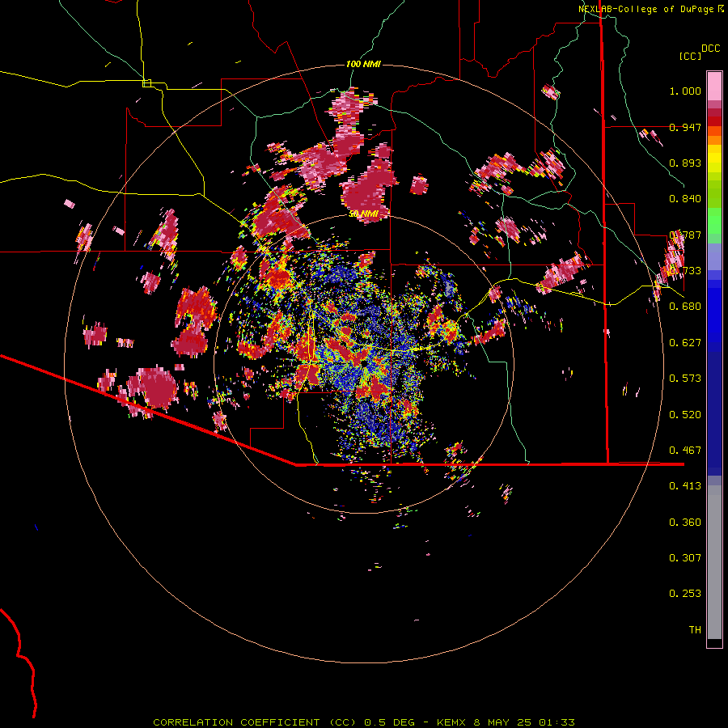Click the Correlation Coefficient KEMX caption at bottom
Screen dimensions: 728x728
point(364,722)
